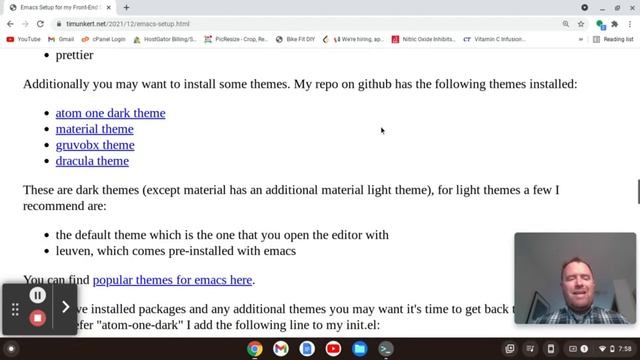Close the Emacs Setup tab

click(x=109, y=7)
